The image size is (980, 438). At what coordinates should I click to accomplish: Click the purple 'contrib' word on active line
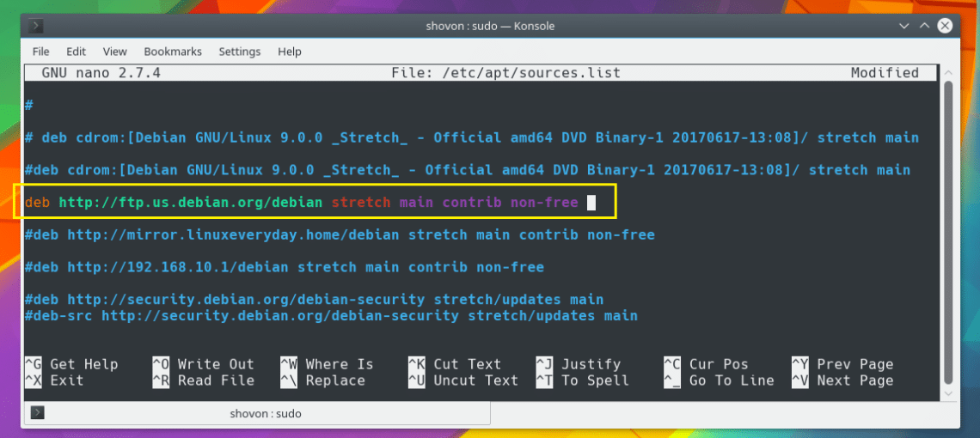click(x=472, y=203)
